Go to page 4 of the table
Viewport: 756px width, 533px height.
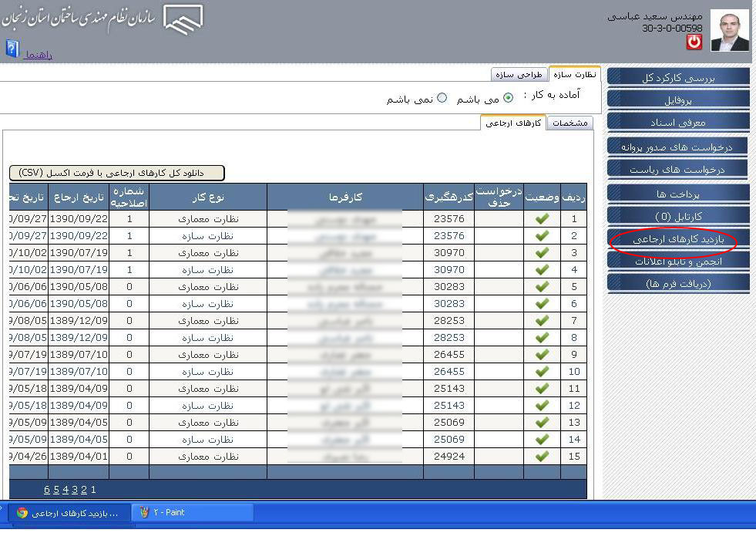tap(66, 490)
